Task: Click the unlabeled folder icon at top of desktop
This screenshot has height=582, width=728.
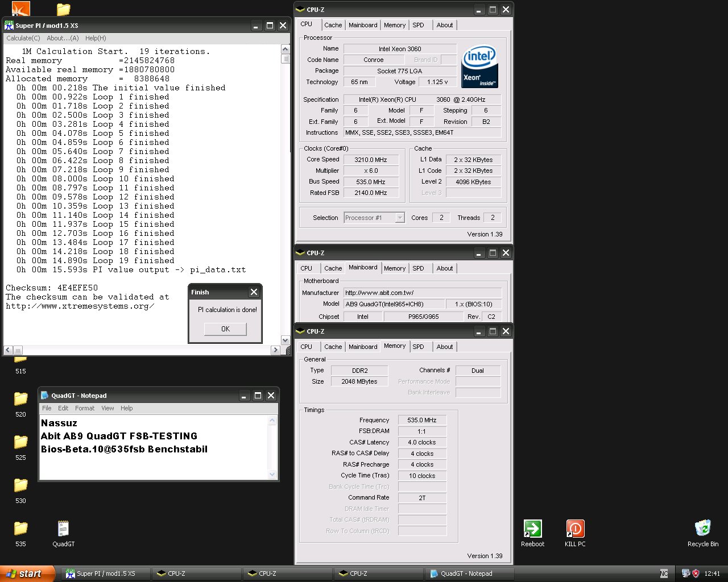Action: point(63,9)
